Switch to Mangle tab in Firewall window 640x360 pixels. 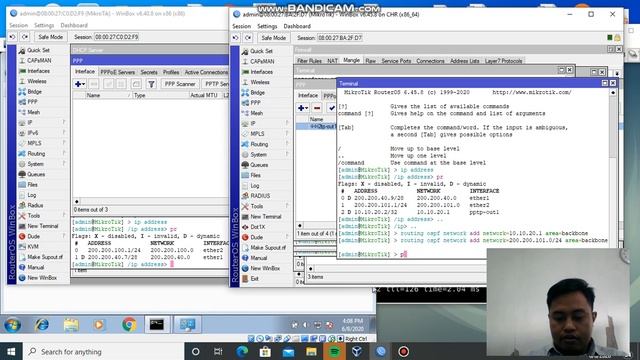351,60
